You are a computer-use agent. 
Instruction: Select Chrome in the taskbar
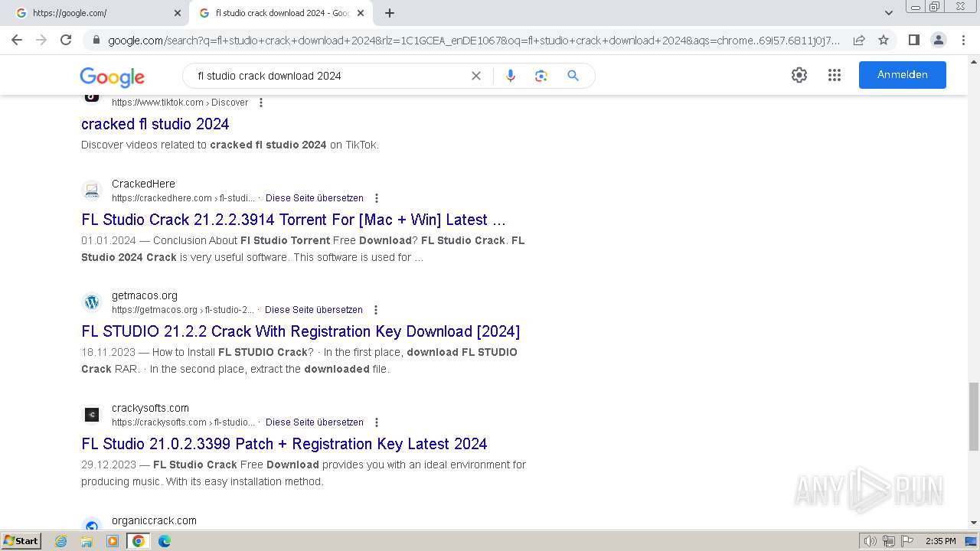click(139, 541)
